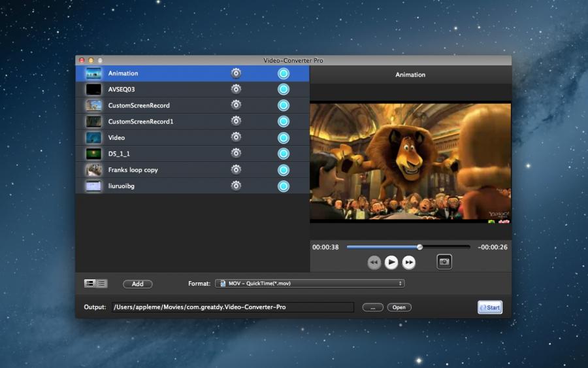
Task: Open settings gear for DS_1_1 row
Action: [x=236, y=153]
